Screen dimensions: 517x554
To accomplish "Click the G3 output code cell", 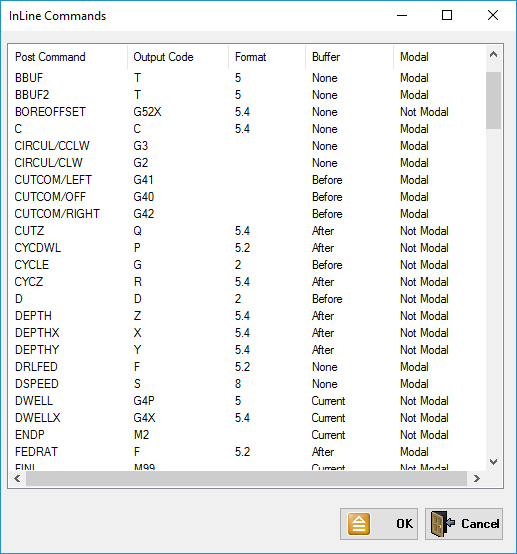I will point(141,146).
